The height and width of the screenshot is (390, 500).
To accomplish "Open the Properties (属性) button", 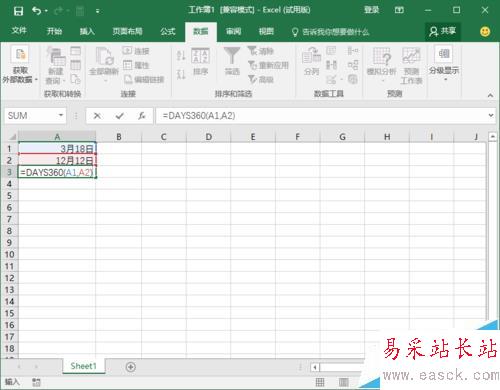I will (136, 65).
